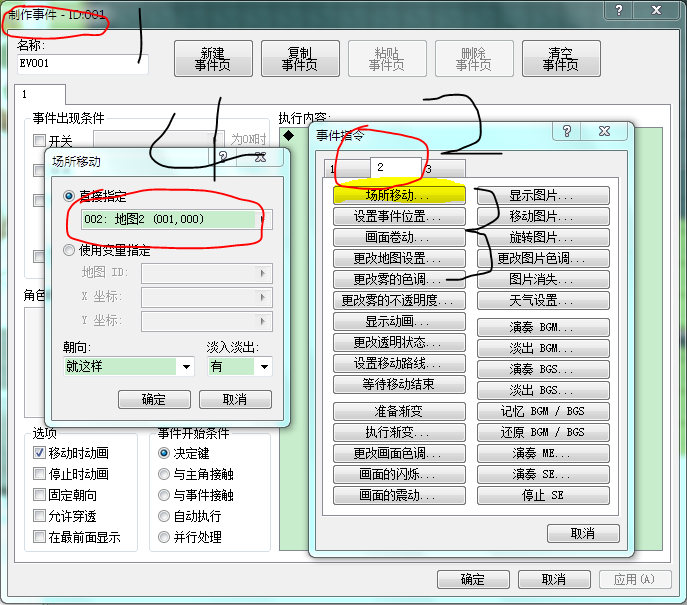Click the 执行渐变 command button
687x605 pixels.
399,432
